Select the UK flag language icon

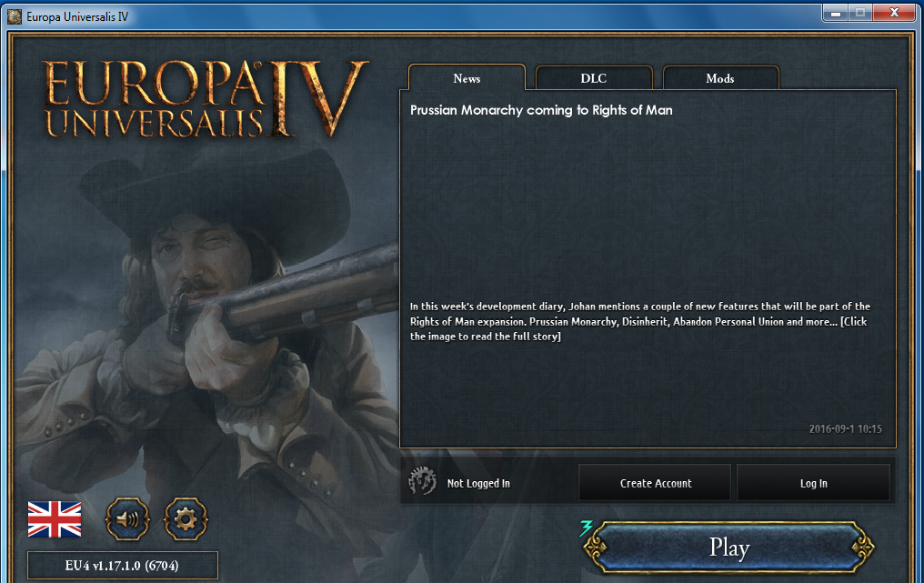[x=55, y=519]
